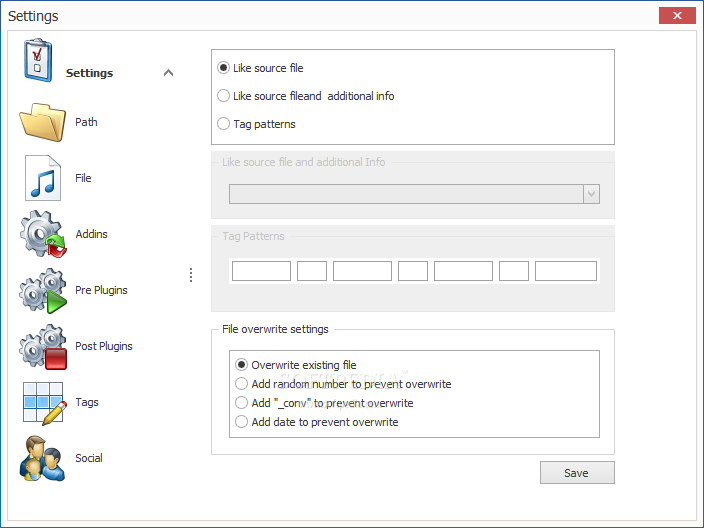Collapse the Settings section chevron

[168, 73]
